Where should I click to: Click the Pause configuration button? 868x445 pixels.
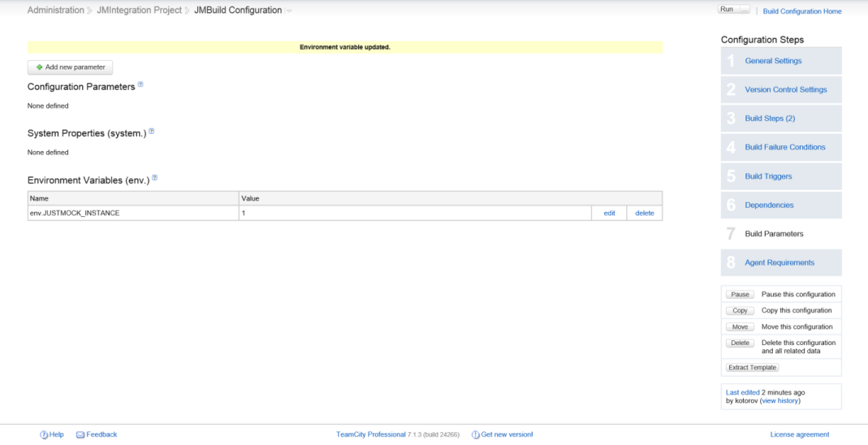tap(740, 295)
